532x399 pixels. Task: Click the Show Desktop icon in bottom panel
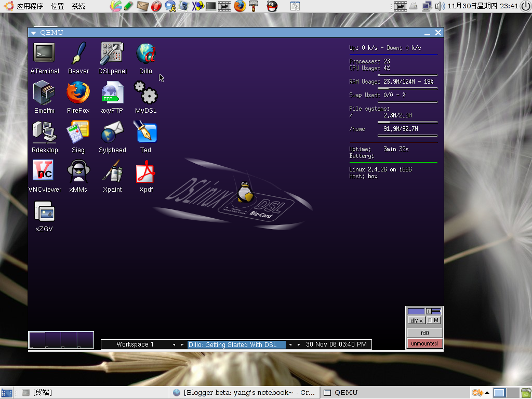pos(6,393)
